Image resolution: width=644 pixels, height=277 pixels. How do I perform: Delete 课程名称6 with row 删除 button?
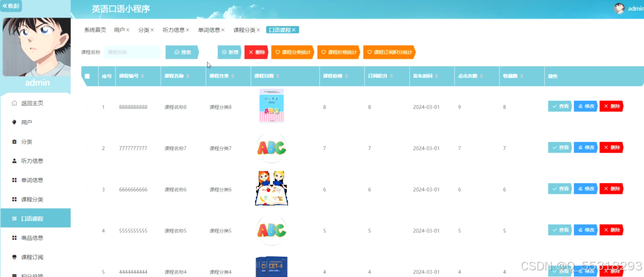coord(611,188)
